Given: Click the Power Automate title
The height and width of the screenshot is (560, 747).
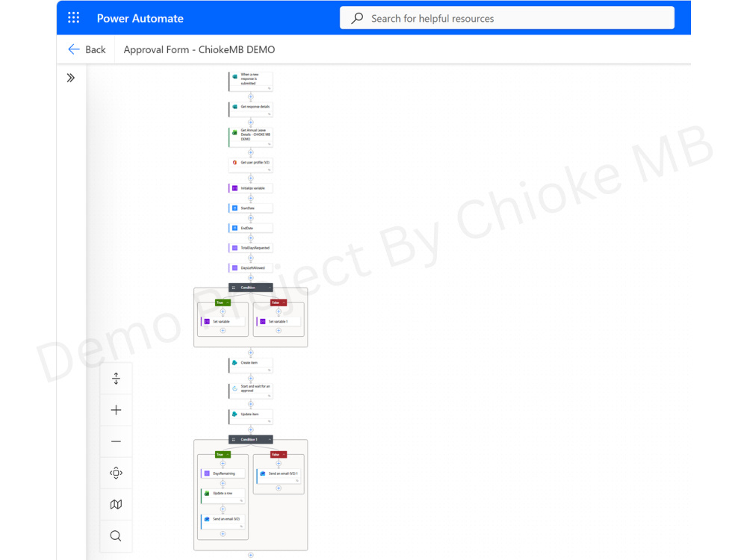Looking at the screenshot, I should pyautogui.click(x=140, y=18).
